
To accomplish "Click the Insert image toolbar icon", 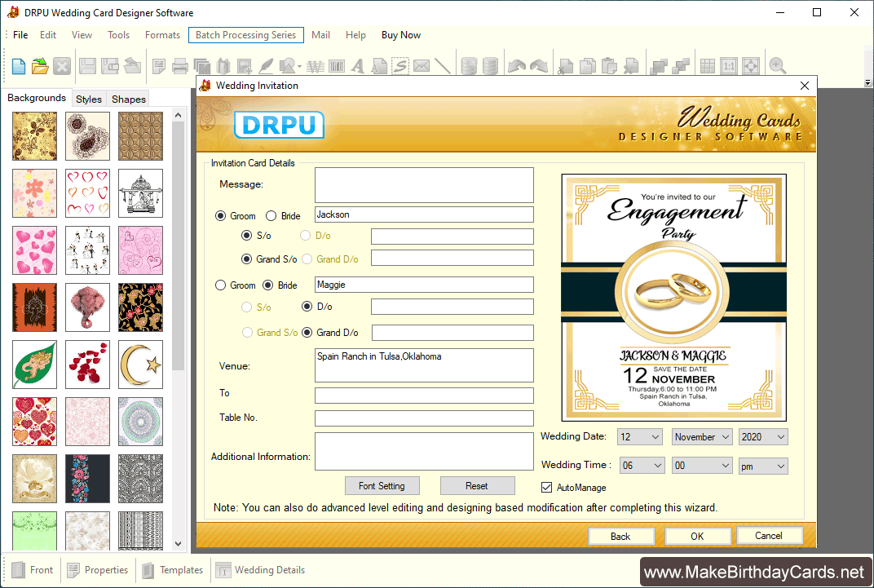I will pos(244,66).
